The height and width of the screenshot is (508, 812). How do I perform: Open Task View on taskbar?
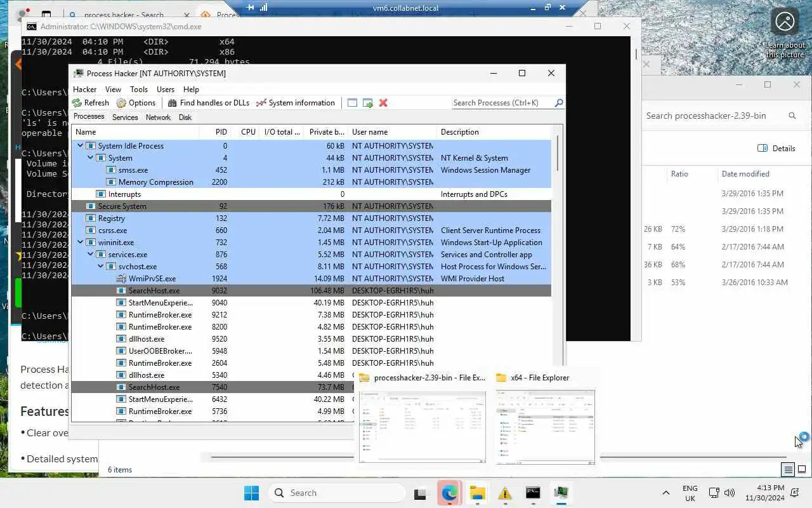(420, 493)
